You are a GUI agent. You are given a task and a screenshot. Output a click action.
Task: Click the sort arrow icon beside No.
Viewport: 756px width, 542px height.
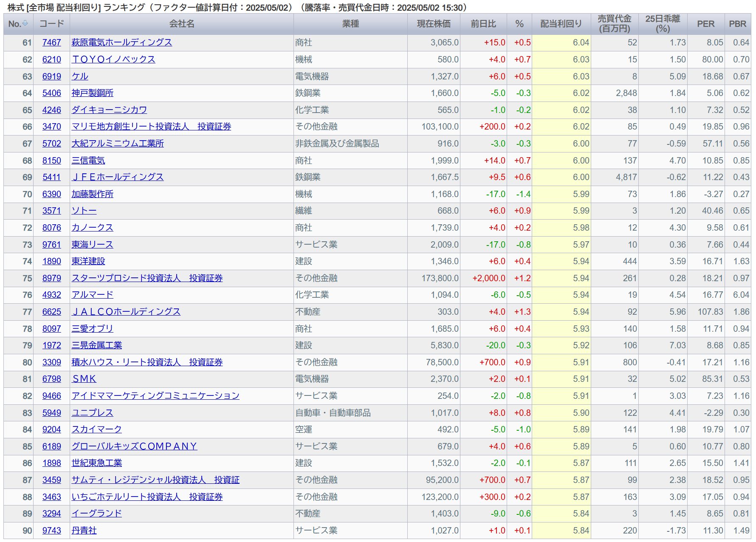tap(25, 24)
